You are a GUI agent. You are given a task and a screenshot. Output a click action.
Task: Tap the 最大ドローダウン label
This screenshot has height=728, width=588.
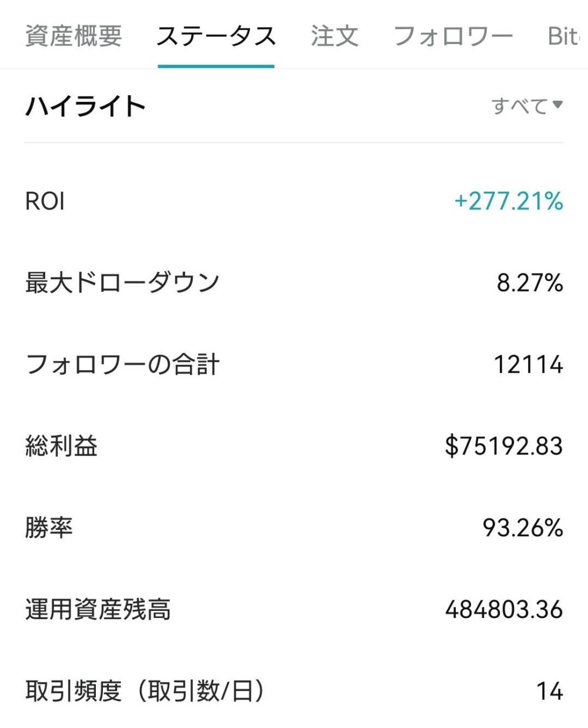tap(122, 283)
